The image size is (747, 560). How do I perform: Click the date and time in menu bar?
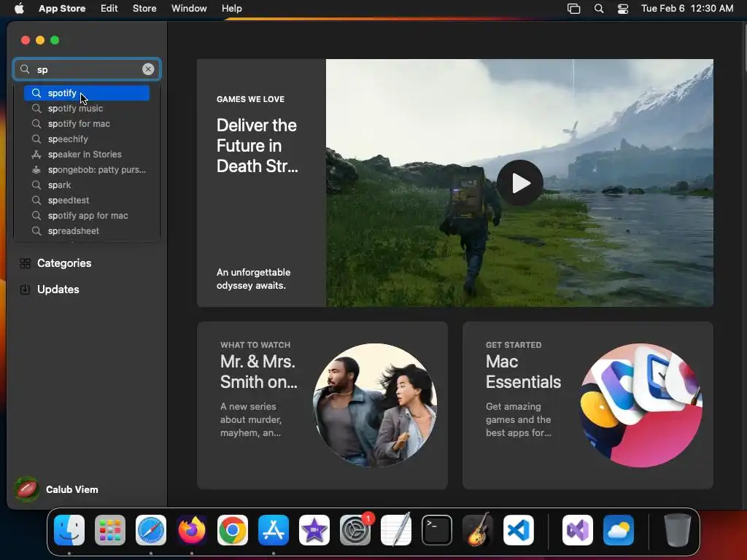pos(687,9)
